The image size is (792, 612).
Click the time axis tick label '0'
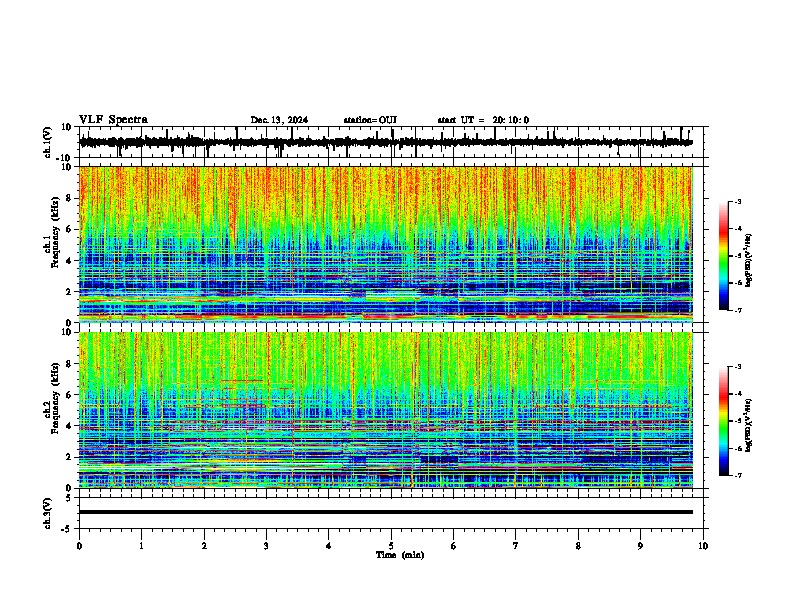[x=79, y=546]
